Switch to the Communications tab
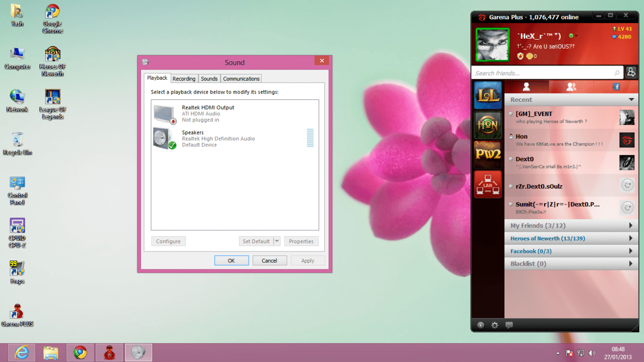The image size is (644, 362). [241, 79]
